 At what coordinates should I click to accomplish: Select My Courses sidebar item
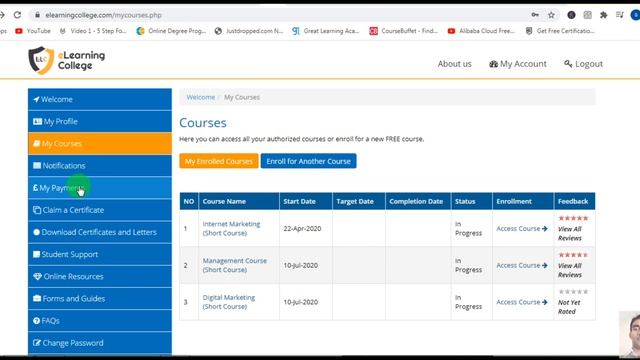point(100,143)
